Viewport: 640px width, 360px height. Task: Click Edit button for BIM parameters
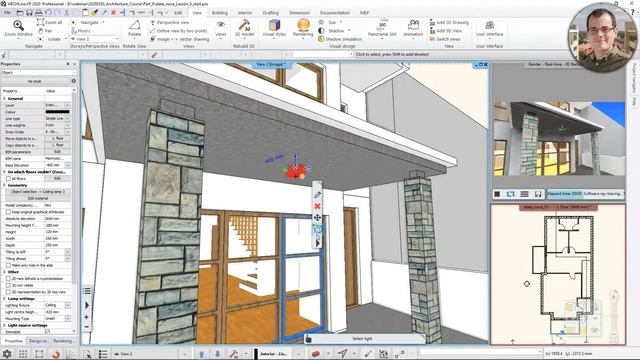click(57, 152)
